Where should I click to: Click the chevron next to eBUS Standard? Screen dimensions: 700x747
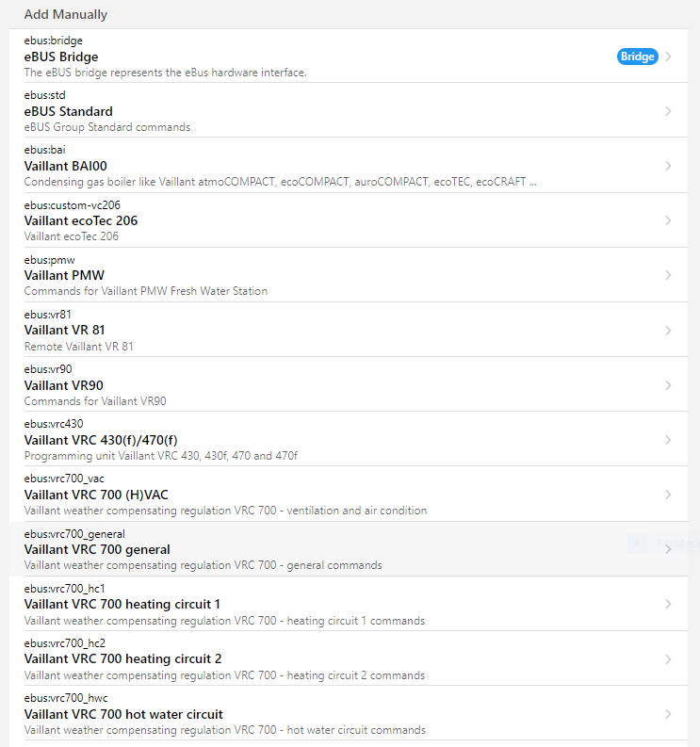(x=668, y=111)
